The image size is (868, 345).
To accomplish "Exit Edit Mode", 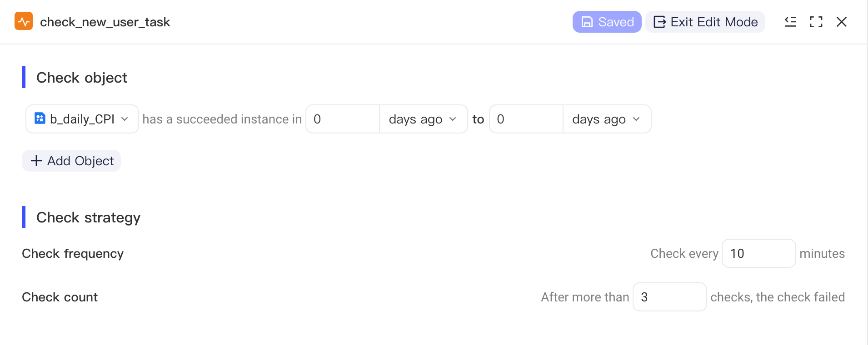I will coord(705,22).
